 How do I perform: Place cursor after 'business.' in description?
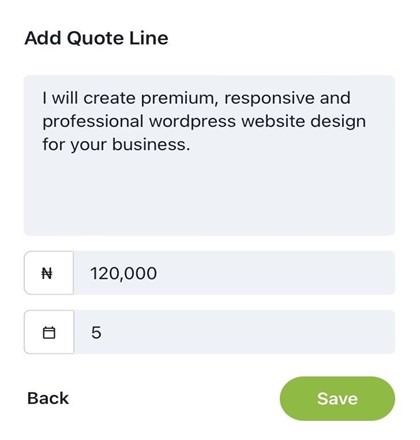(x=191, y=145)
